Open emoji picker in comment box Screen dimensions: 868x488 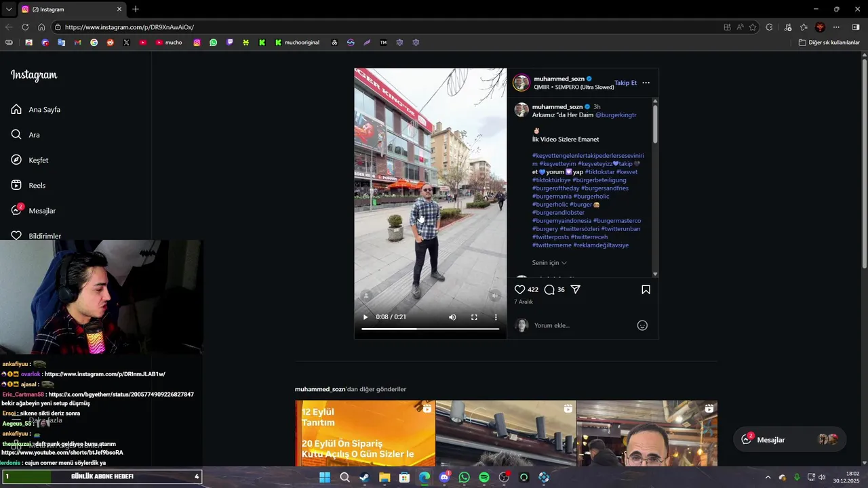tap(642, 325)
